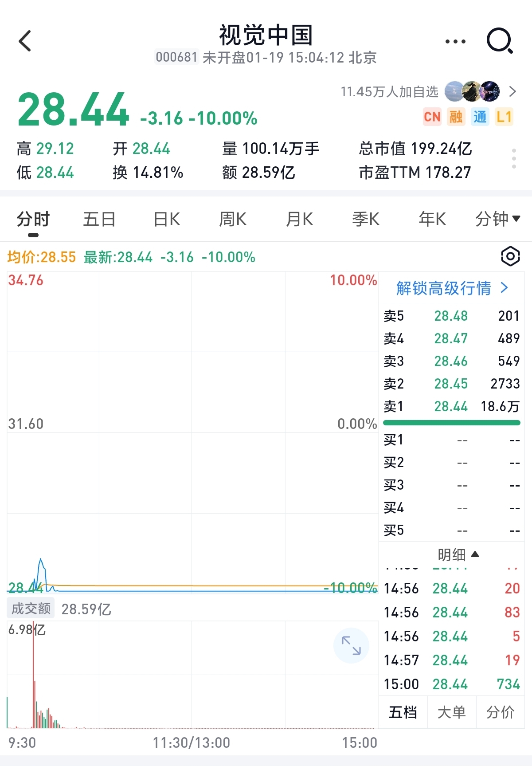532x766 pixels.
Task: Tap the L1 quote level badge
Action: click(504, 117)
